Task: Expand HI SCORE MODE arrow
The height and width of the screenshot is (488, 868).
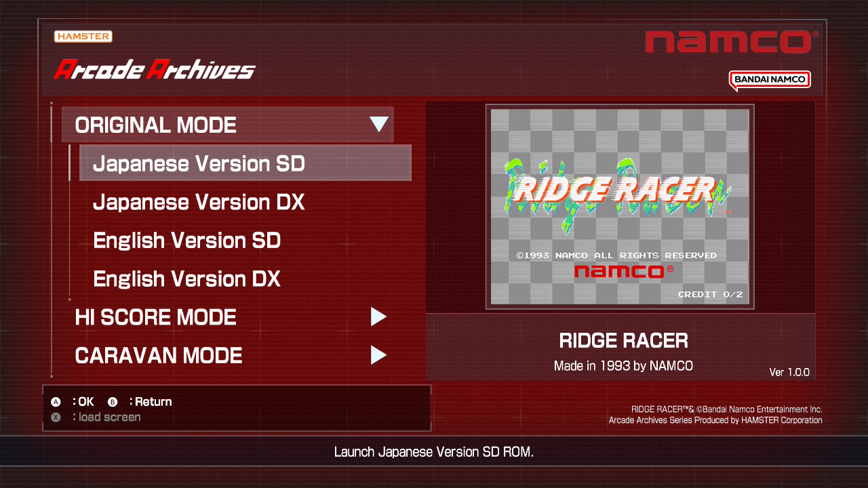Action: coord(378,317)
